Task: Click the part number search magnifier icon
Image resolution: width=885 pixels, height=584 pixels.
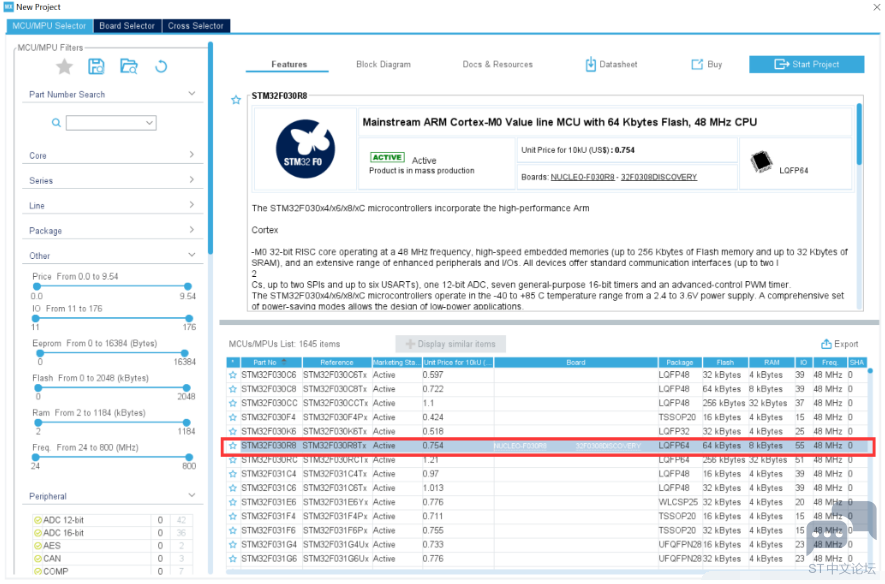Action: [x=56, y=122]
